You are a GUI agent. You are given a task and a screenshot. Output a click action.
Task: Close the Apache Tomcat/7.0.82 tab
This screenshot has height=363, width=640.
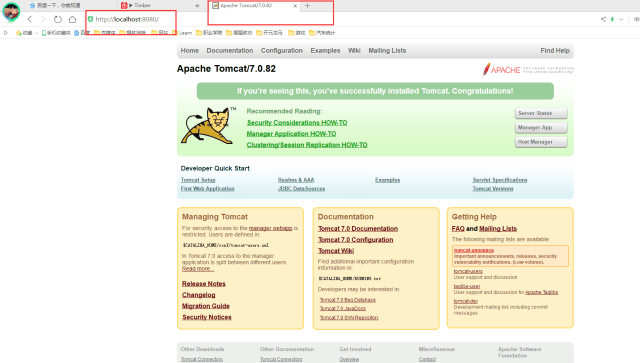click(295, 6)
